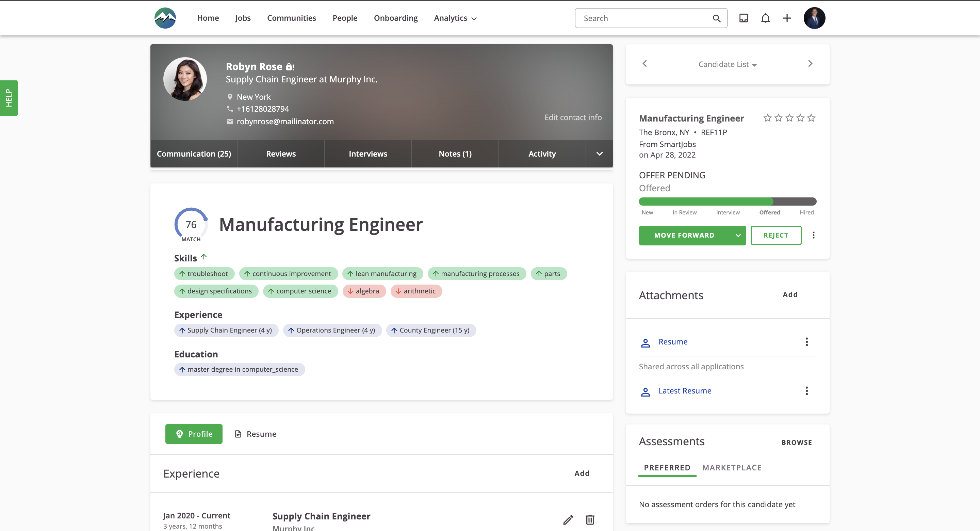Focus the Search input field
The image size is (980, 531).
[651, 18]
